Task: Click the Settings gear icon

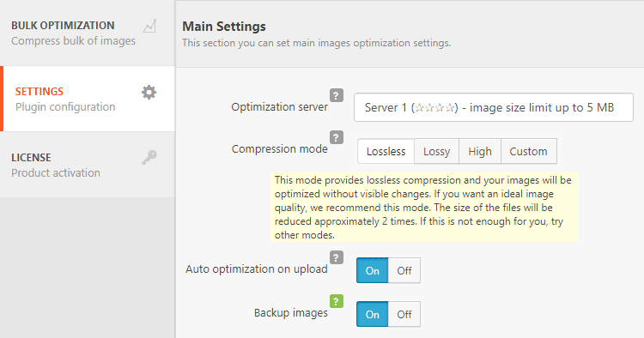Action: tap(149, 92)
